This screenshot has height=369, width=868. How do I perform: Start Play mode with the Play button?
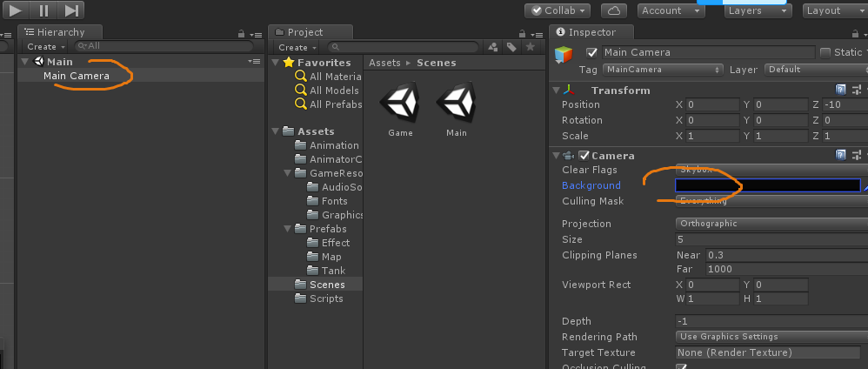[x=16, y=10]
